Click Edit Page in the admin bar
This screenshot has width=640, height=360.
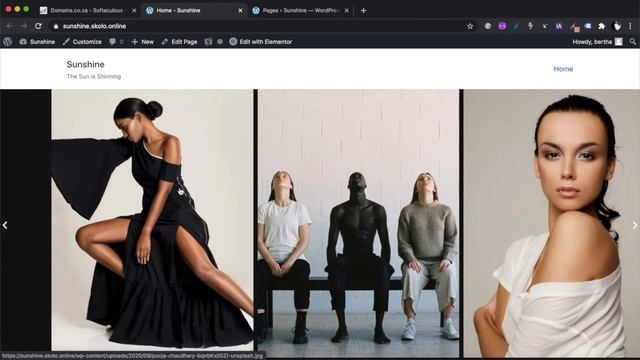click(x=179, y=42)
